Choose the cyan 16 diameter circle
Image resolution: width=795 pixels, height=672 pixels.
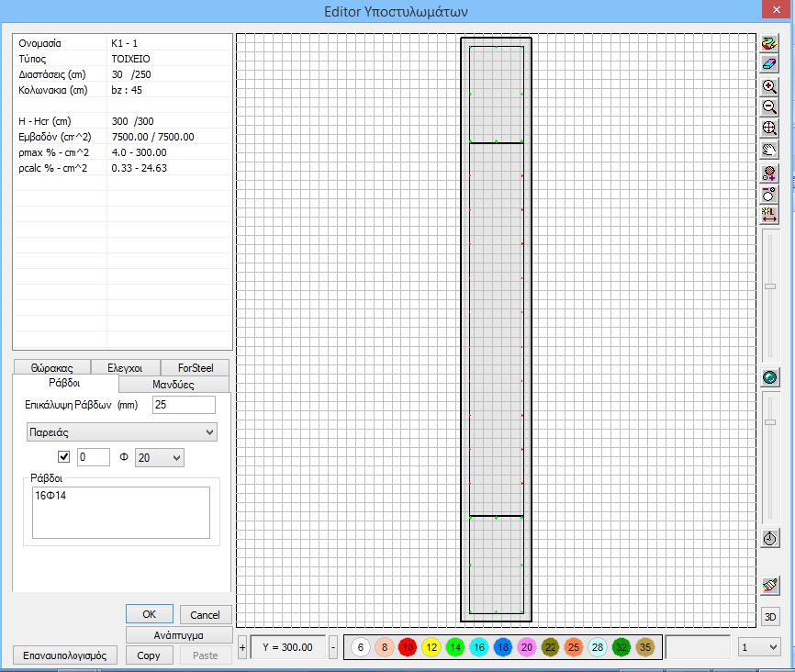tap(479, 647)
